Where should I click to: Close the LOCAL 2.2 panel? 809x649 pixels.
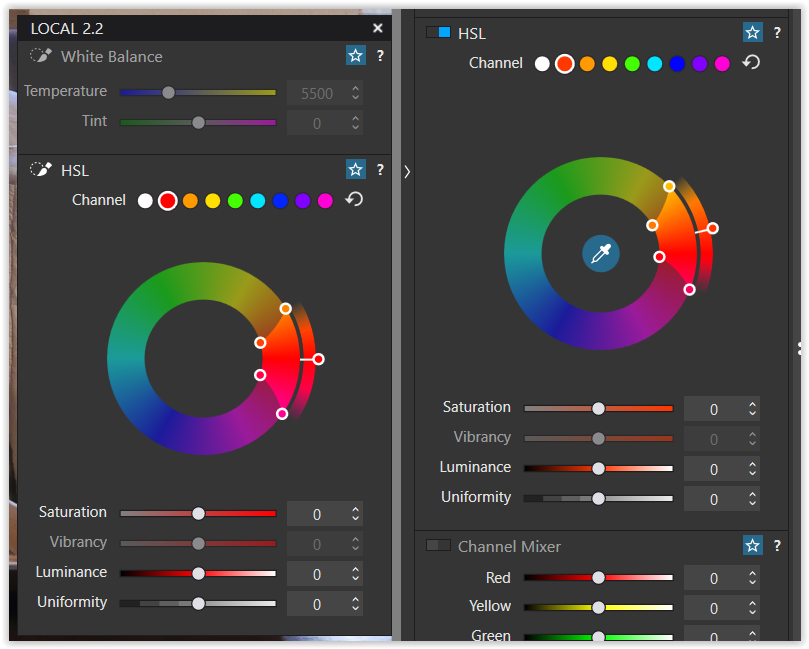click(377, 28)
